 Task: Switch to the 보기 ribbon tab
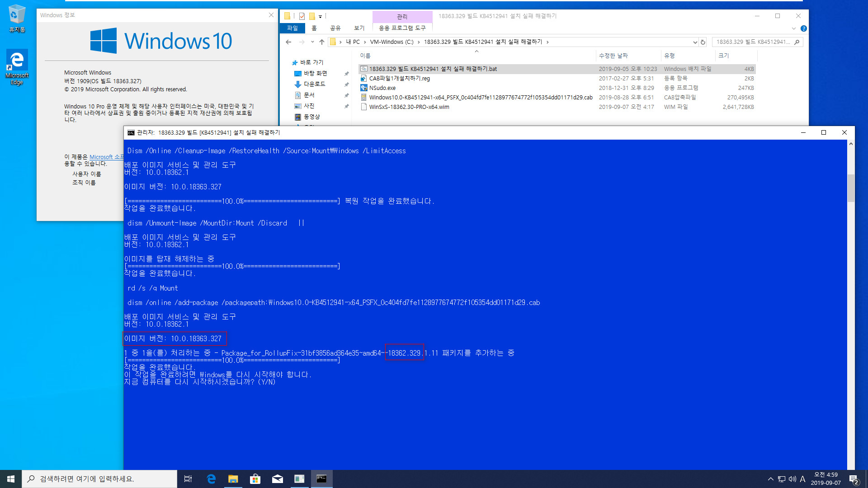click(359, 28)
